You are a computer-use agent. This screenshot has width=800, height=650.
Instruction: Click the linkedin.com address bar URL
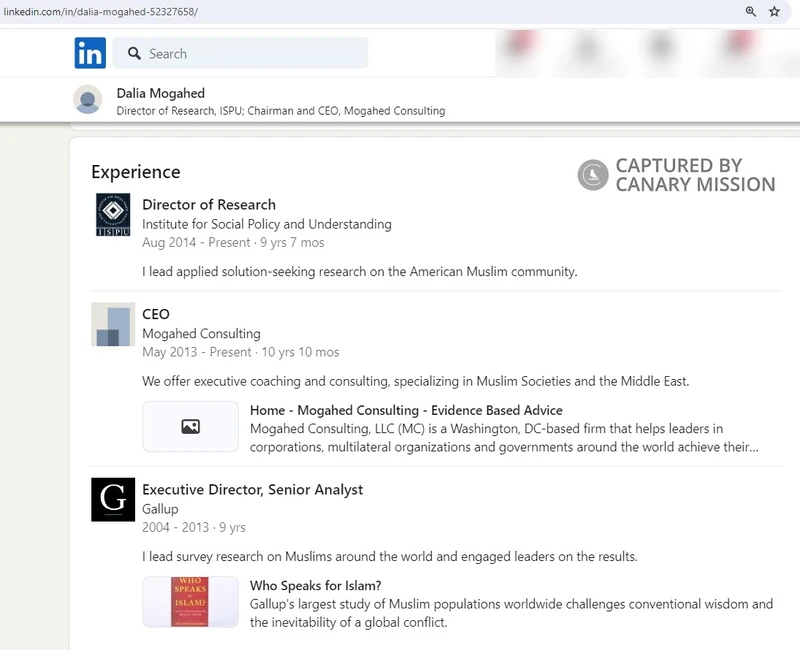tap(101, 11)
